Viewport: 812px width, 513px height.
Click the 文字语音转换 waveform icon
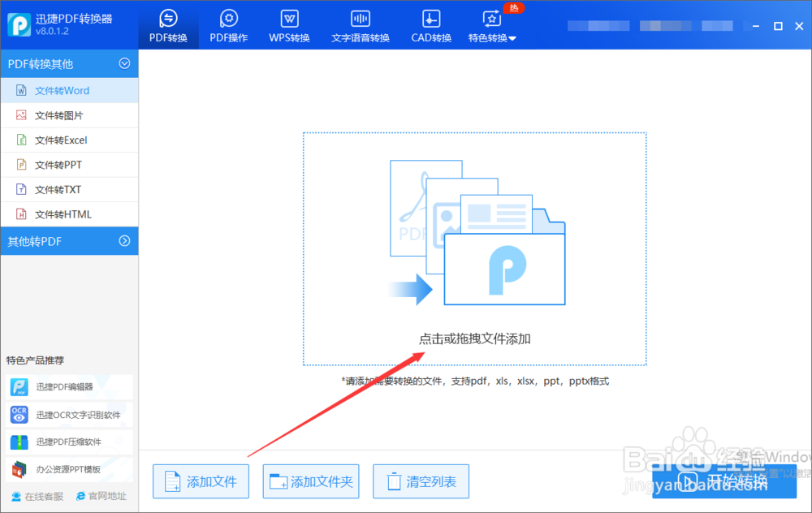361,19
